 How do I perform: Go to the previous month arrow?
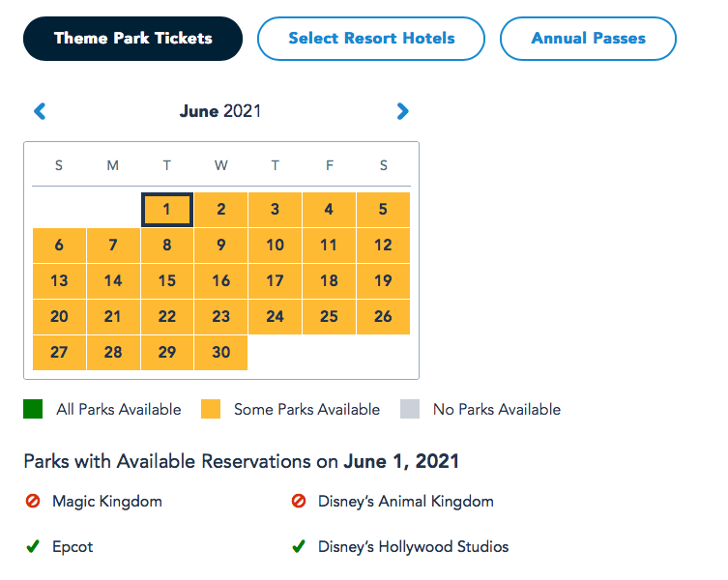pyautogui.click(x=40, y=111)
